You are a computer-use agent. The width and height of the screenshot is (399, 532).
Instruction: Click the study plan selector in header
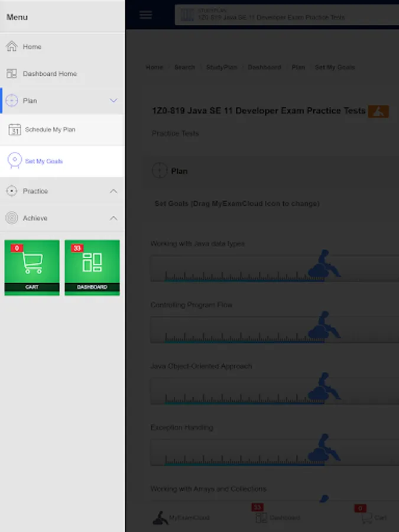pyautogui.click(x=287, y=15)
